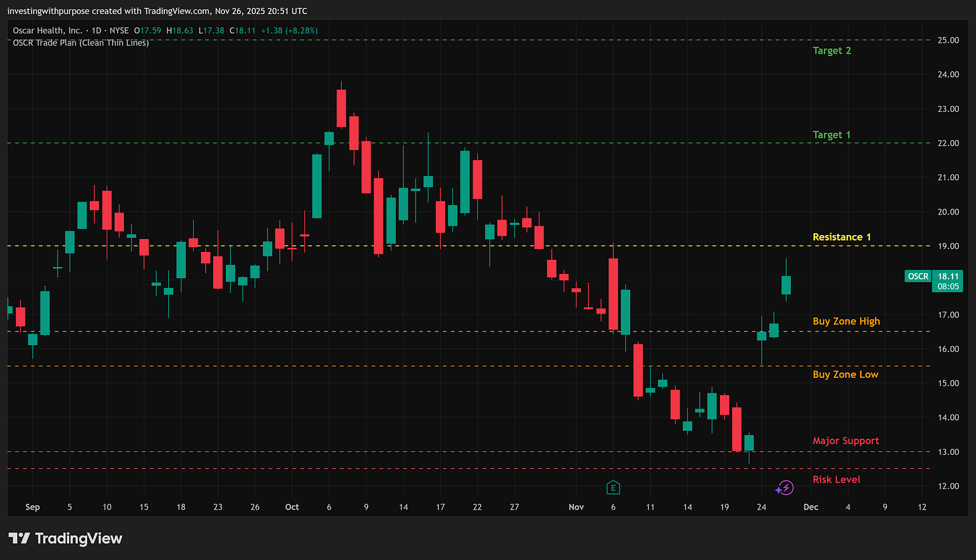Select the Target 1 label

[x=831, y=135]
